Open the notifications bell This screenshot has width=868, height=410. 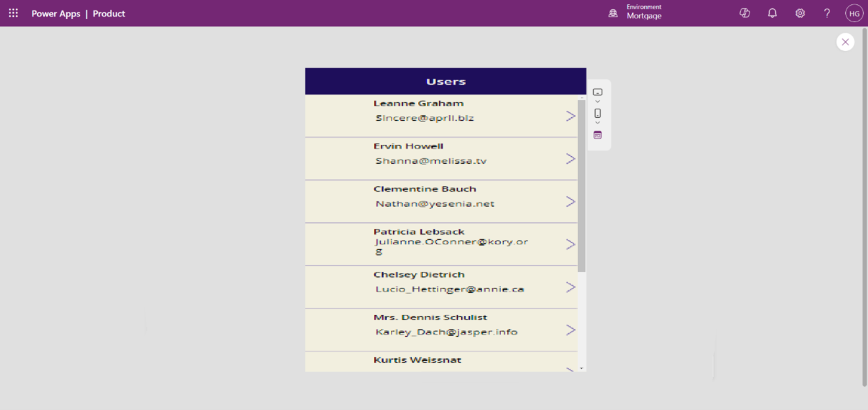pos(772,13)
